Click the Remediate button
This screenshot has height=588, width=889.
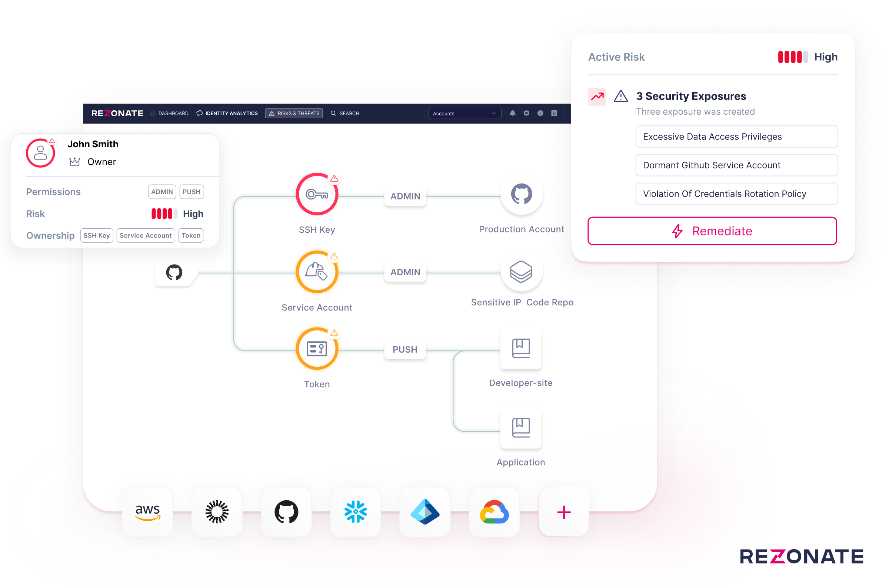712,231
